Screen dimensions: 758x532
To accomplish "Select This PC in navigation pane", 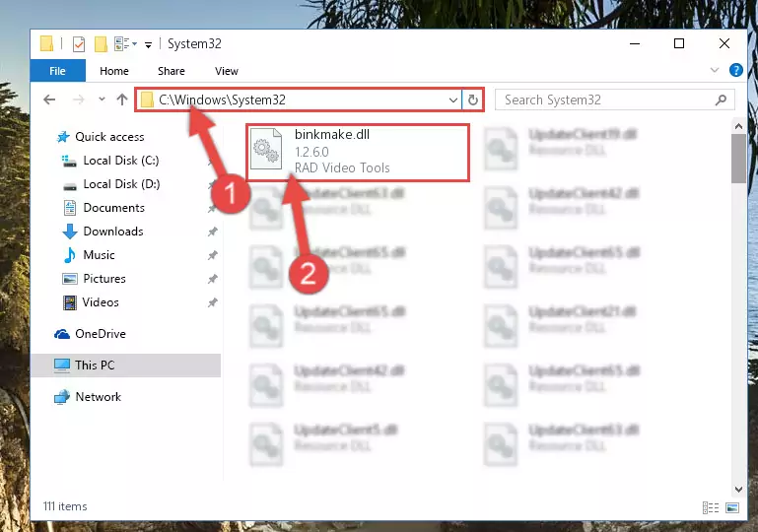I will click(126, 366).
